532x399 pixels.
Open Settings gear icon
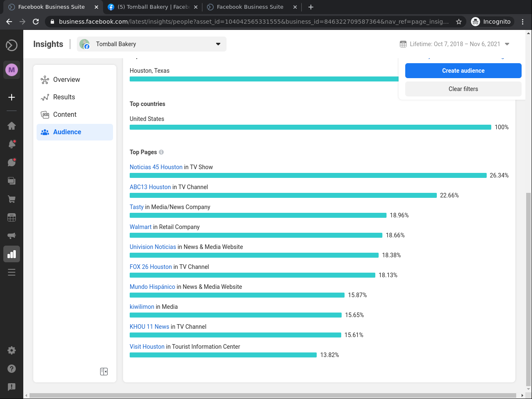[12, 350]
